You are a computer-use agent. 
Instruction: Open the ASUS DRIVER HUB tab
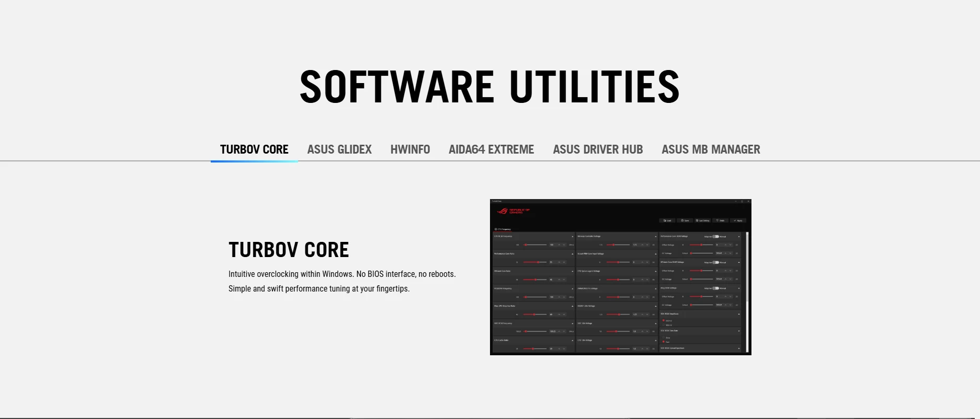[598, 149]
